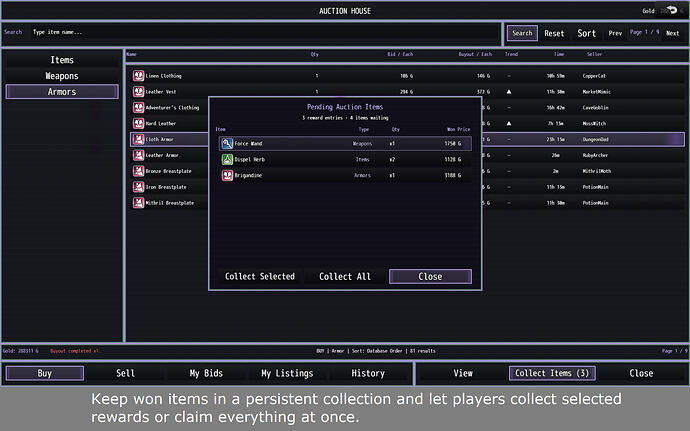Go to the next page with Next
Viewport: 690px width, 431px height.
point(672,33)
